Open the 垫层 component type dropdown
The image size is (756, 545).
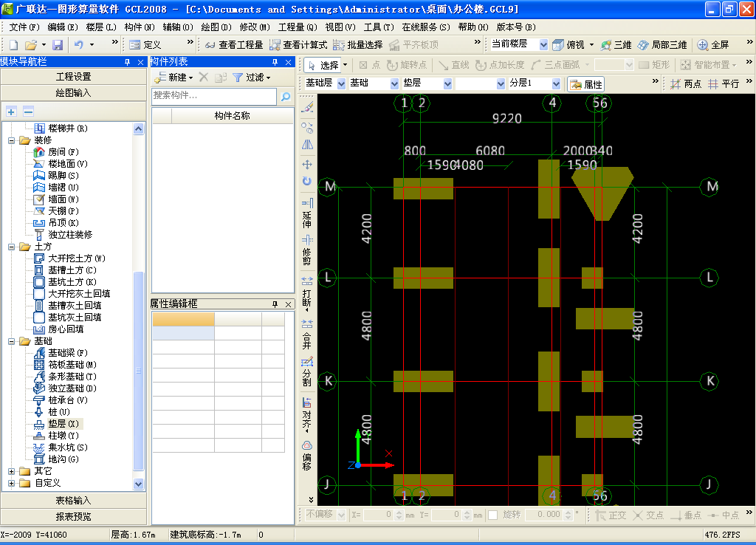pyautogui.click(x=447, y=84)
